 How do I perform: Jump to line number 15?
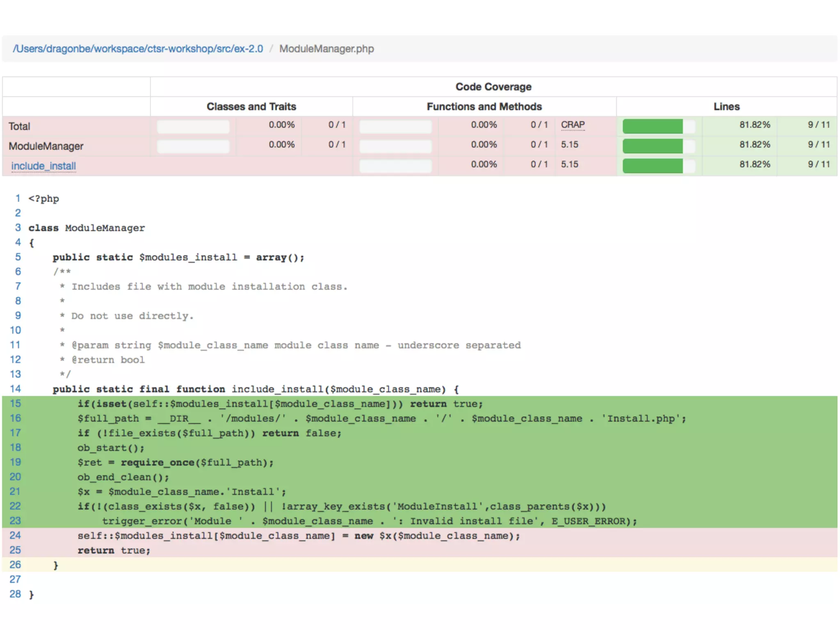15,404
